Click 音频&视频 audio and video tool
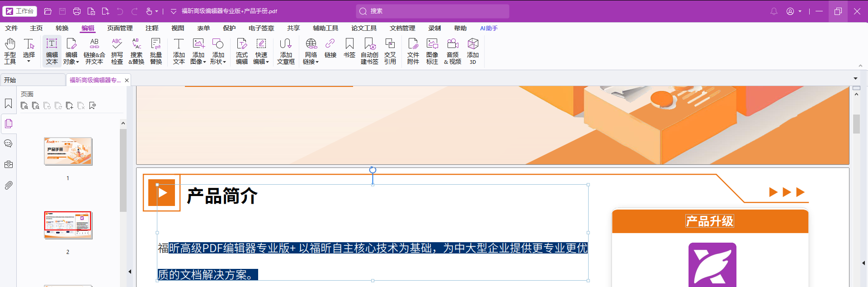868x287 pixels. click(453, 51)
